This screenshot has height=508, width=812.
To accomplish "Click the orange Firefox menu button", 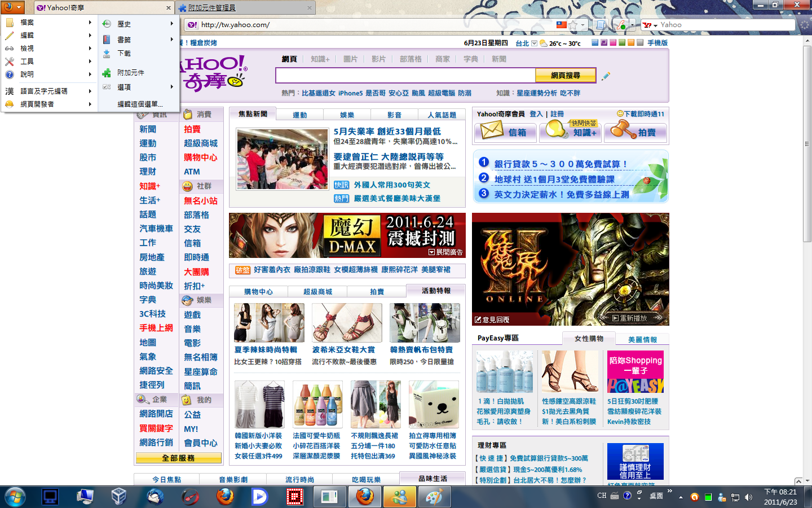I will click(x=12, y=7).
